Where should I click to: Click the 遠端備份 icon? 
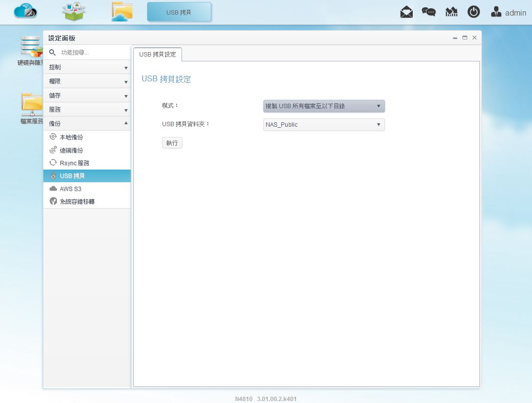53,150
